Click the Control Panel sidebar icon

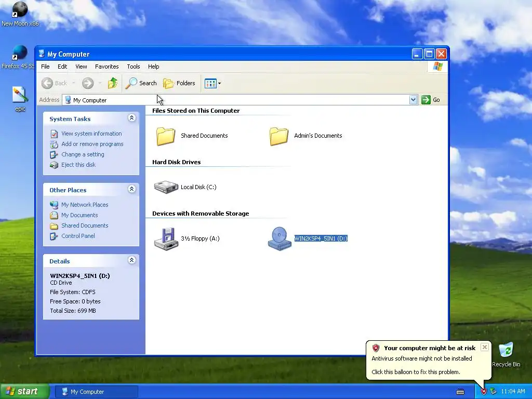pos(54,236)
